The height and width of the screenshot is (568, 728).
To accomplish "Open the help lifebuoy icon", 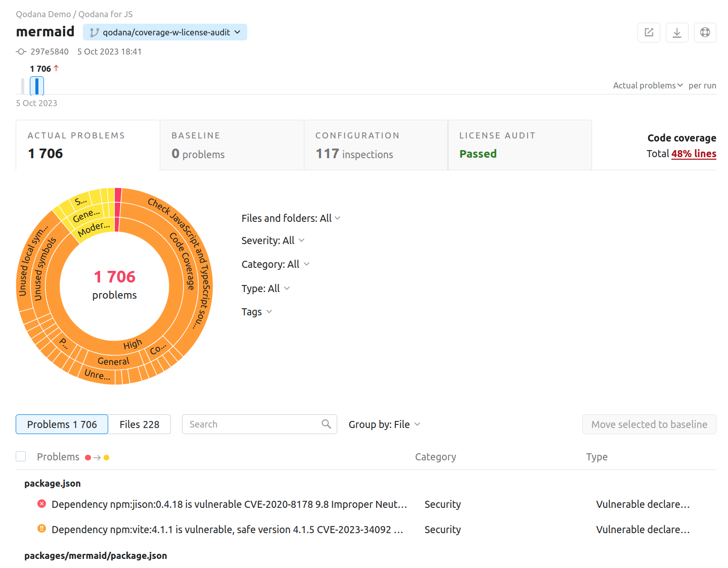I will click(705, 33).
